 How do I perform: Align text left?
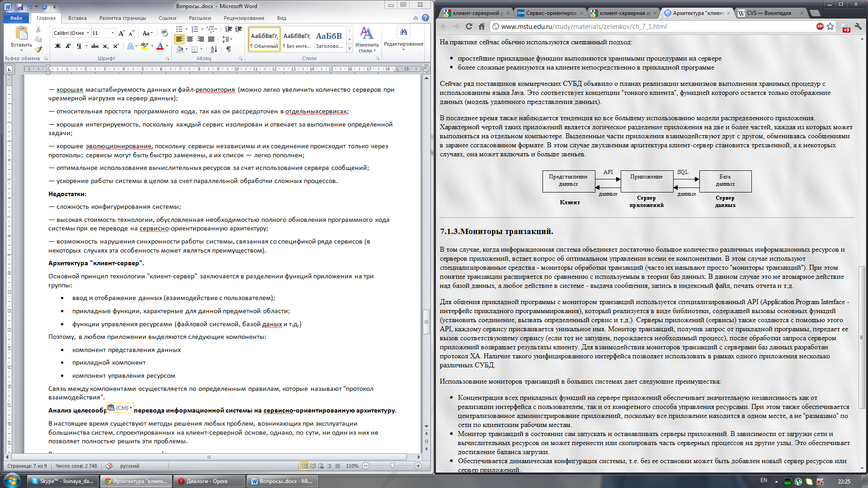[x=179, y=39]
